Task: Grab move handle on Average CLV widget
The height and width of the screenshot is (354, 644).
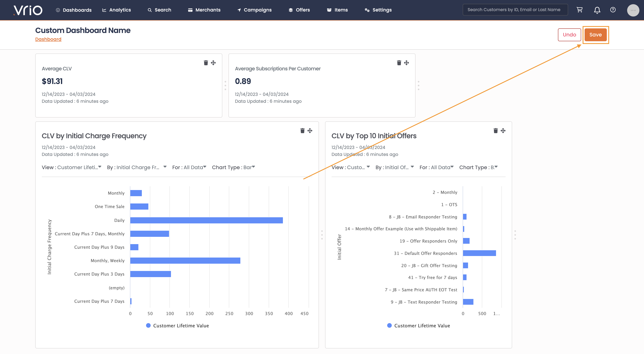Action: (x=213, y=63)
